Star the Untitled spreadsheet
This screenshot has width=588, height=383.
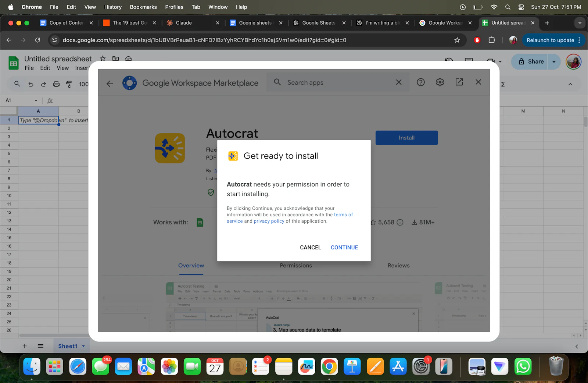point(103,58)
